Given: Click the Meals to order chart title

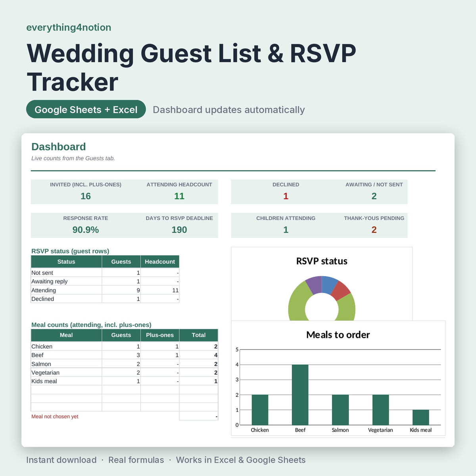Looking at the screenshot, I should 338,335.
